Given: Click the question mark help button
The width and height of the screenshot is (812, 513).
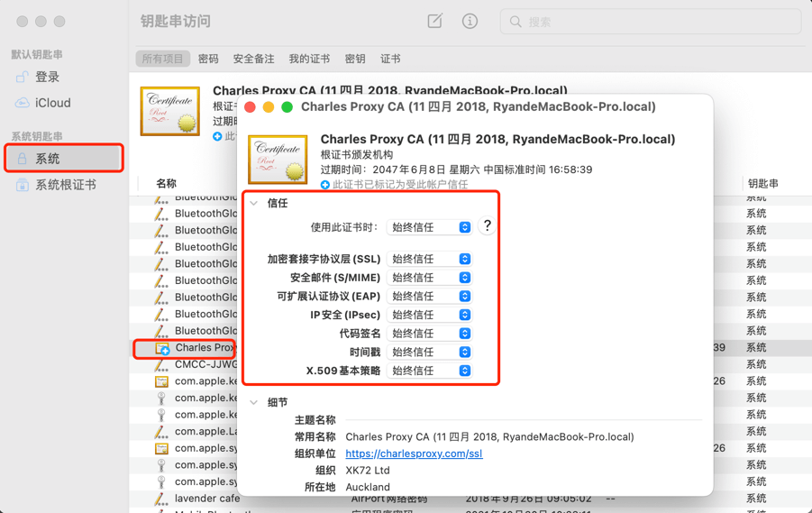Looking at the screenshot, I should click(x=487, y=226).
